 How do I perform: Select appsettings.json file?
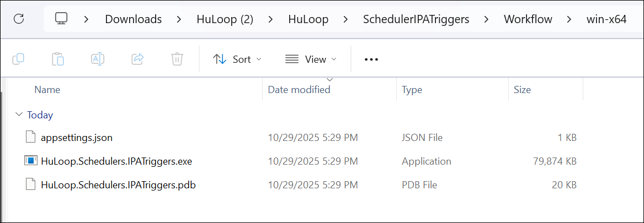pos(76,138)
